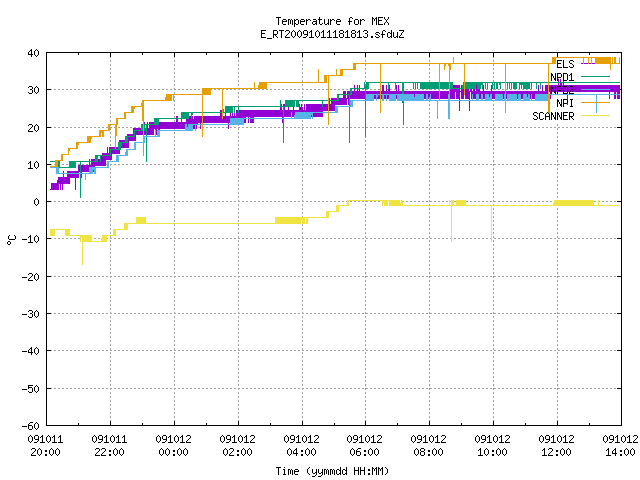The height and width of the screenshot is (480, 640).
Task: Select the filename text 'E_RT20091011181813.sfduZ'
Action: (x=332, y=34)
